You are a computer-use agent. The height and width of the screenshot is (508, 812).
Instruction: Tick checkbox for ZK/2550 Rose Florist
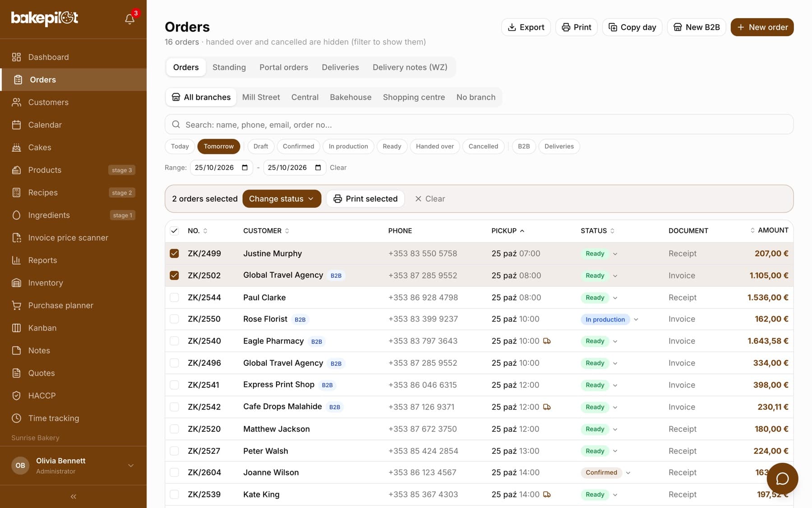click(x=174, y=319)
